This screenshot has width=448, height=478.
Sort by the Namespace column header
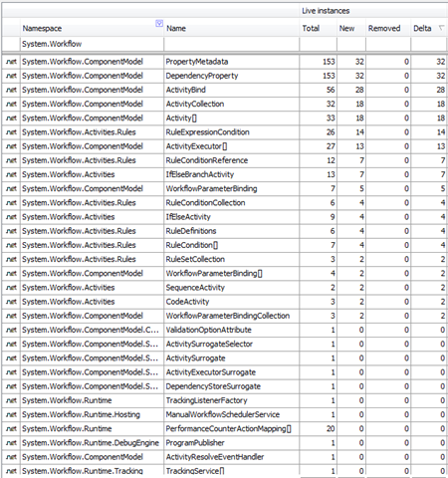[92, 28]
